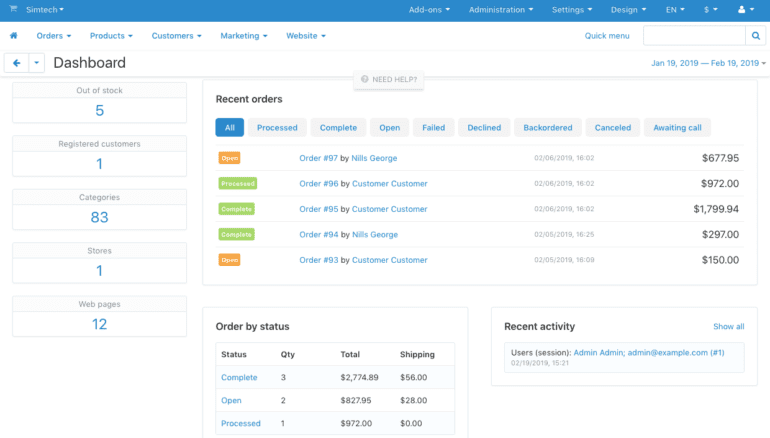This screenshot has width=770, height=438.
Task: Click Show all in Recent activity
Action: 728,326
